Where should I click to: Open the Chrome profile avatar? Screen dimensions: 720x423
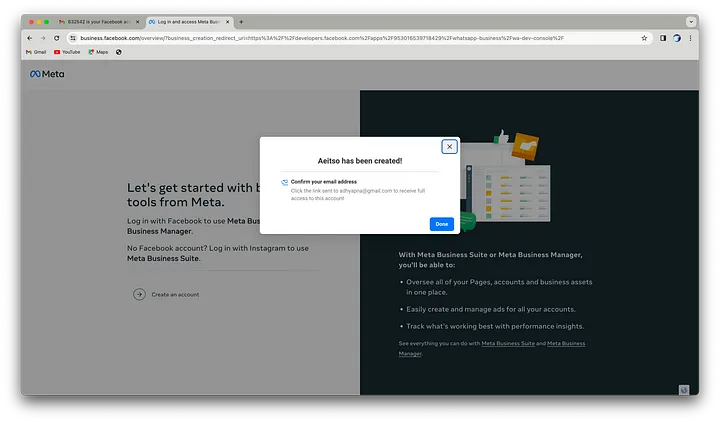point(676,38)
